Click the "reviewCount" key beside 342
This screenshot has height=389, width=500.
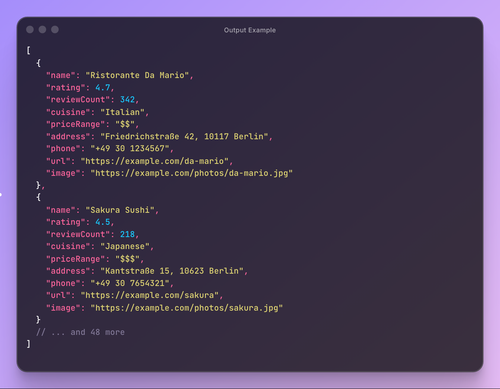(78, 100)
